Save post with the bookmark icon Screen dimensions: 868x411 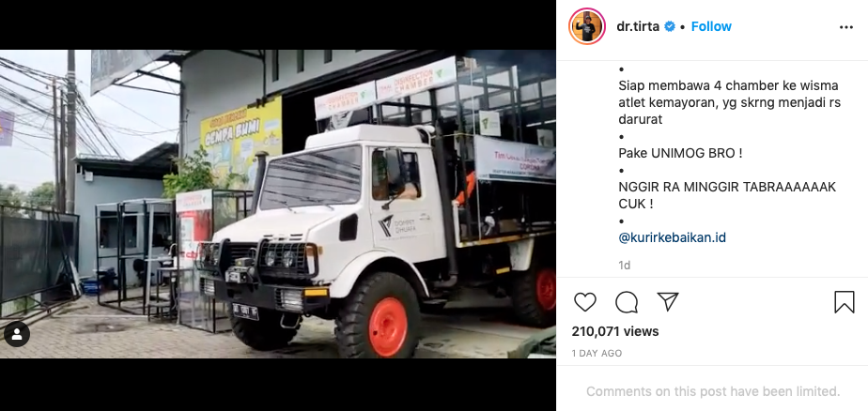point(845,302)
